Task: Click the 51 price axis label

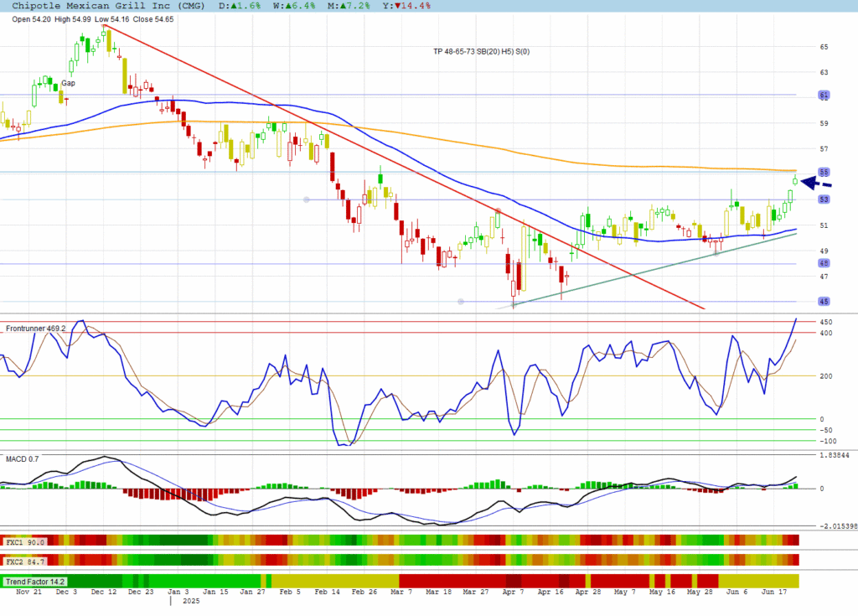Action: (x=824, y=225)
